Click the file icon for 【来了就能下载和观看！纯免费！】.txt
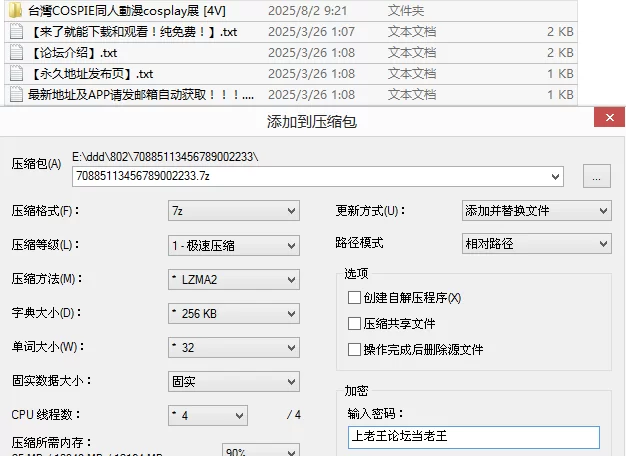 point(16,32)
